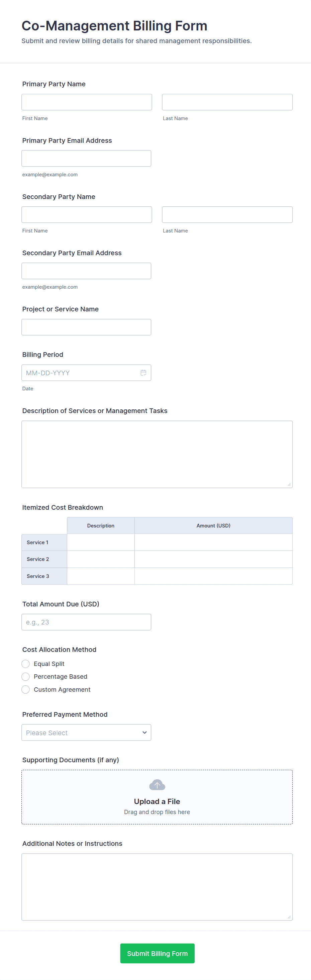This screenshot has width=311, height=980.
Task: Open the Billing Period calendar picker icon
Action: click(x=143, y=373)
